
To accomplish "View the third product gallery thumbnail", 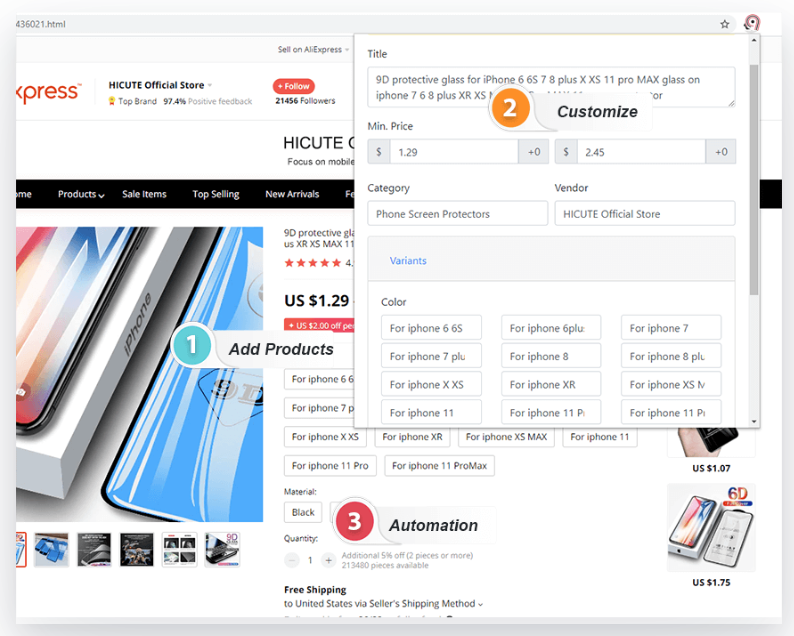I will pyautogui.click(x=94, y=549).
